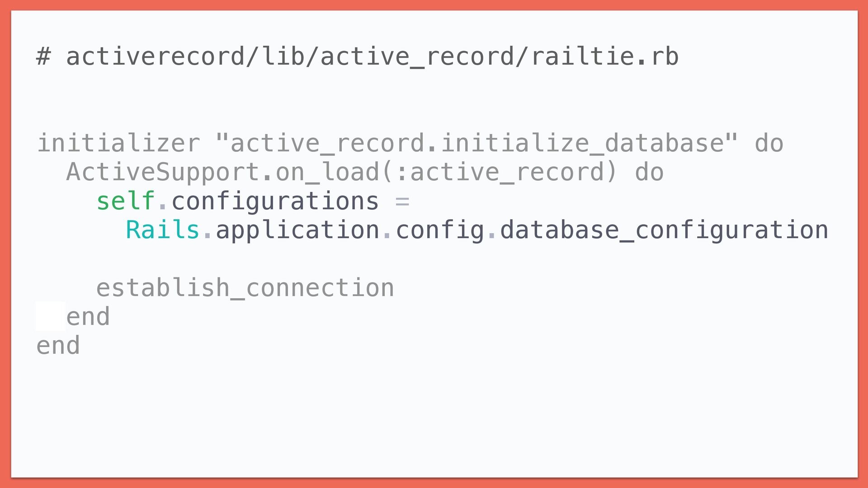This screenshot has height=488, width=868.
Task: Click the green self keyword
Action: pos(126,202)
